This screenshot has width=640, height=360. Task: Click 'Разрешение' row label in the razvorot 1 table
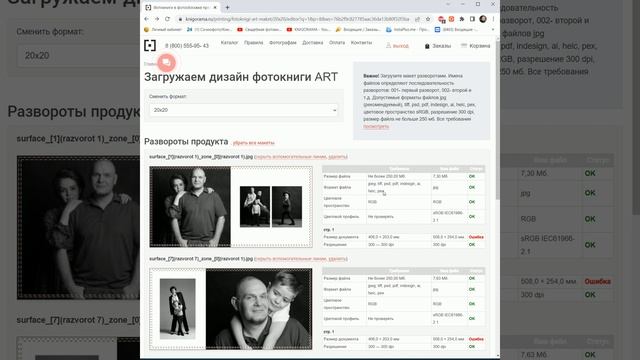335,244
